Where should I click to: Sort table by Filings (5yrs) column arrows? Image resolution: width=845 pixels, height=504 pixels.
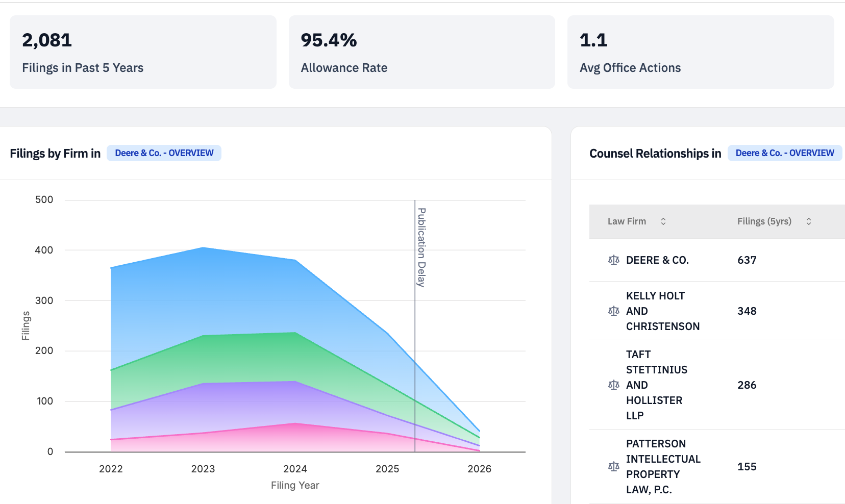tap(809, 221)
